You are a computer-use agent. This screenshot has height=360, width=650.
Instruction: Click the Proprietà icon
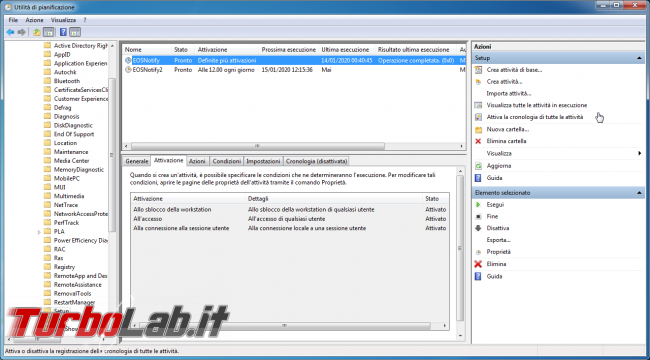click(478, 252)
